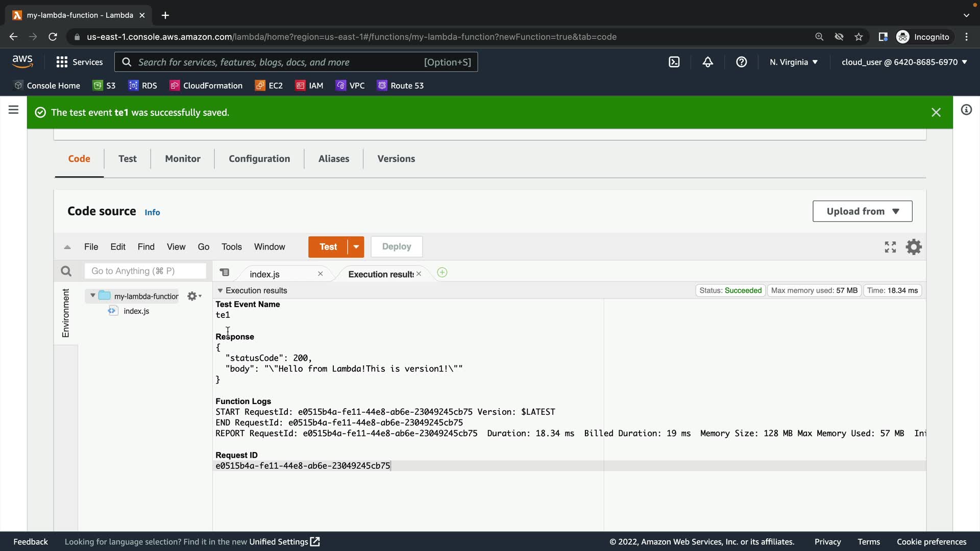Click the file search magnifier icon

tap(66, 271)
